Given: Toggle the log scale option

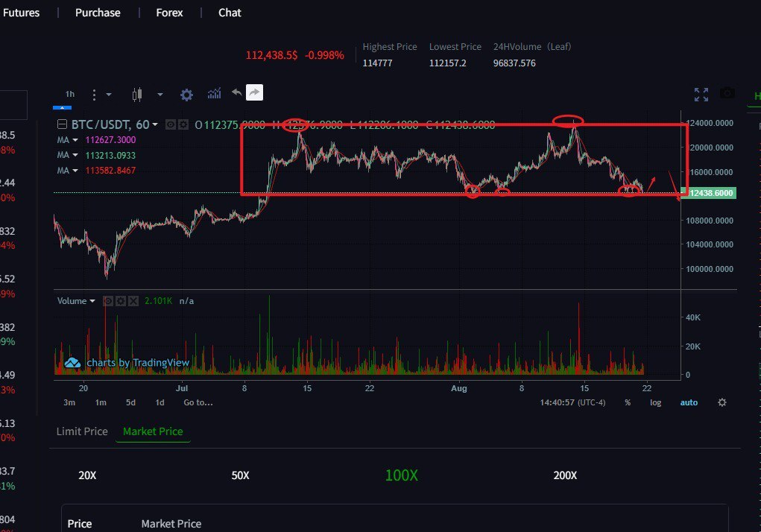Looking at the screenshot, I should [655, 402].
